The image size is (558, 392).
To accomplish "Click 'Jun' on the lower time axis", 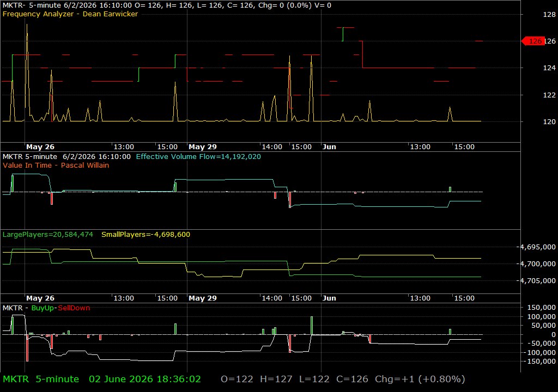I will click(329, 298).
